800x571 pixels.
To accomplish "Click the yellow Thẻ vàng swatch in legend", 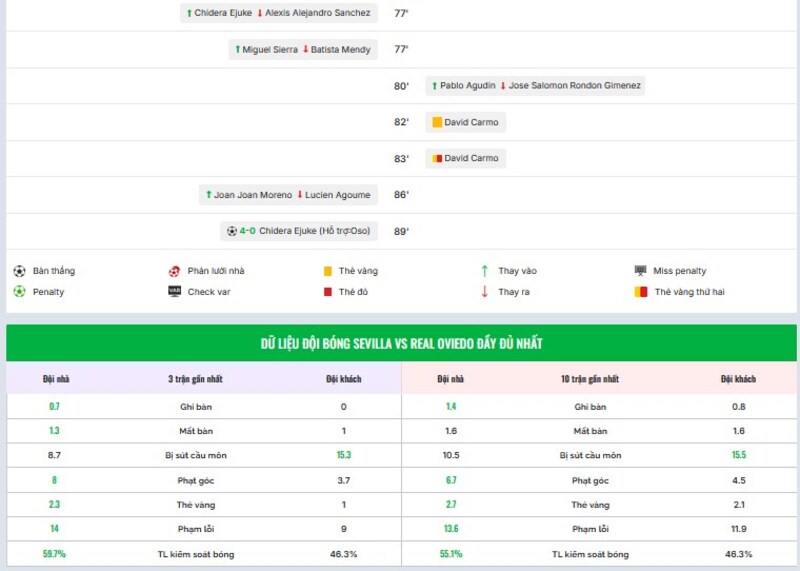I will coord(328,271).
